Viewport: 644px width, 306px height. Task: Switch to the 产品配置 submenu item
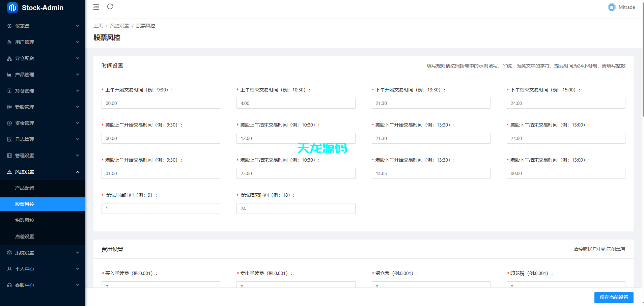click(25, 188)
